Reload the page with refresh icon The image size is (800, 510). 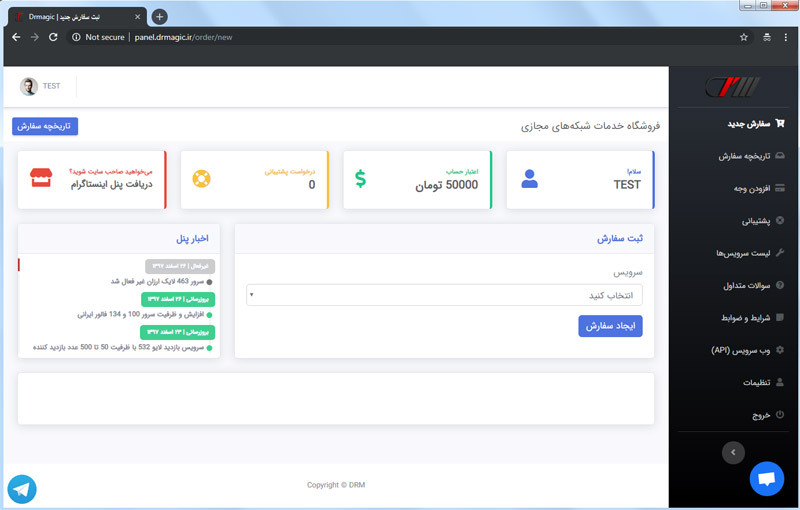pos(53,37)
